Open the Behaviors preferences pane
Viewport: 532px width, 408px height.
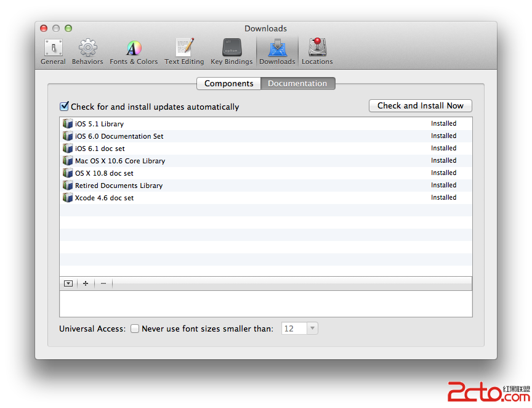click(x=87, y=52)
